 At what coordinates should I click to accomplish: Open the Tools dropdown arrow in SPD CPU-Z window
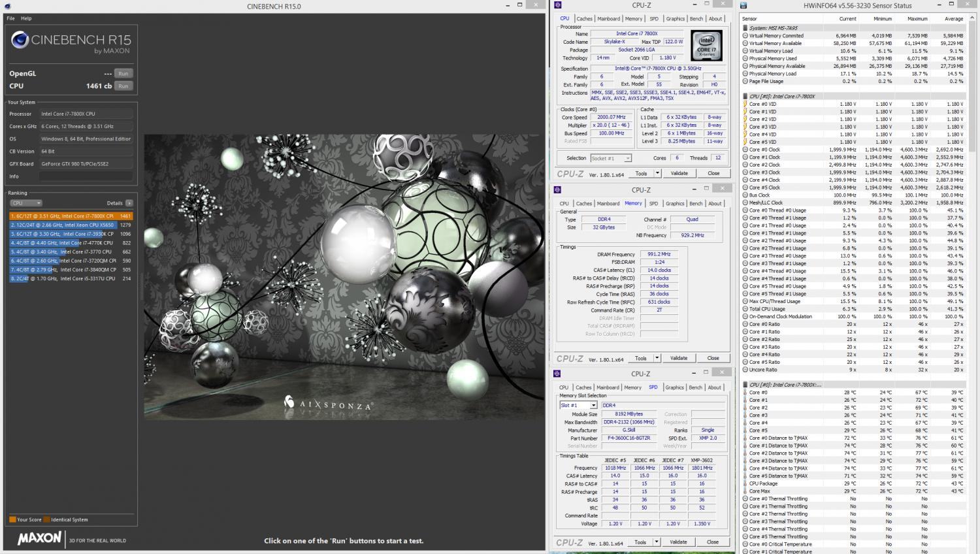pos(657,542)
